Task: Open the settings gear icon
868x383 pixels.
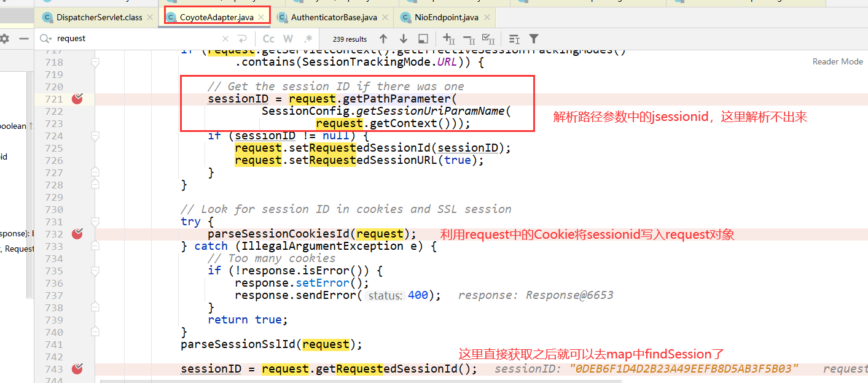Action: pyautogui.click(x=6, y=38)
